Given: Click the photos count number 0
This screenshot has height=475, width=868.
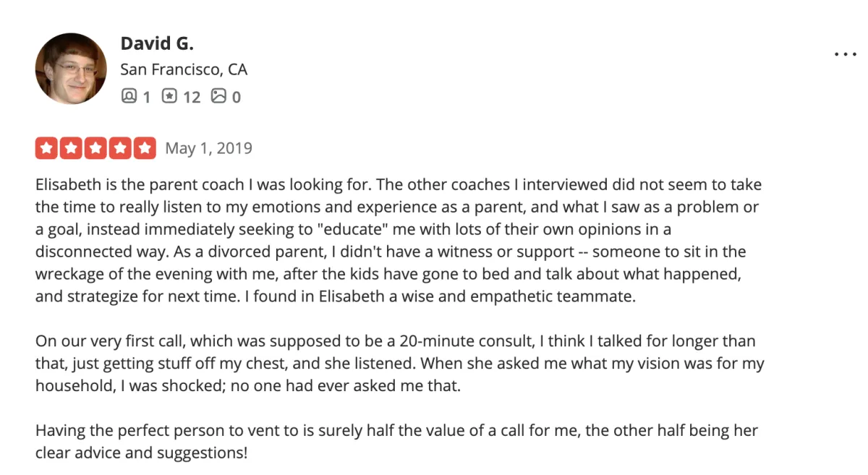Looking at the screenshot, I should 236,96.
